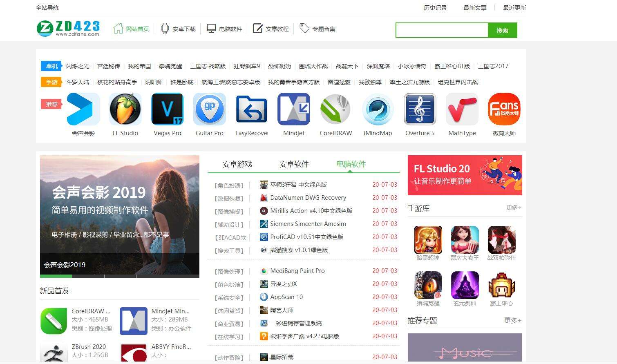Focus the site search input field

click(442, 30)
